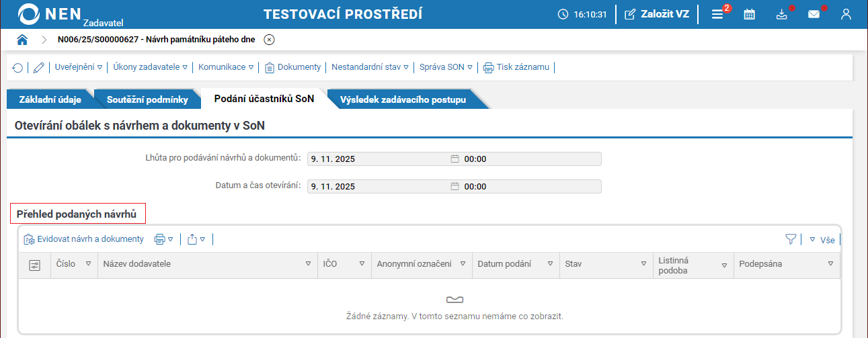Open the hamburger menu with notifications
868x338 pixels.
point(717,14)
